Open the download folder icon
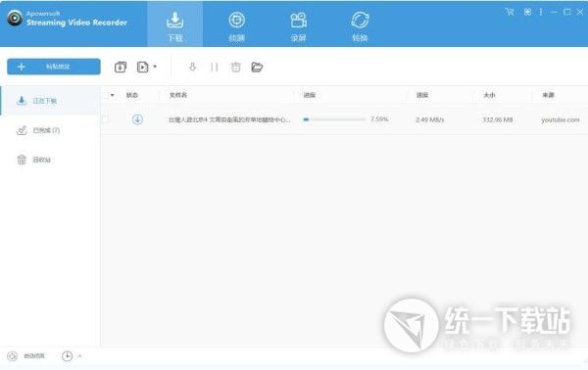588x370 pixels. coord(257,67)
